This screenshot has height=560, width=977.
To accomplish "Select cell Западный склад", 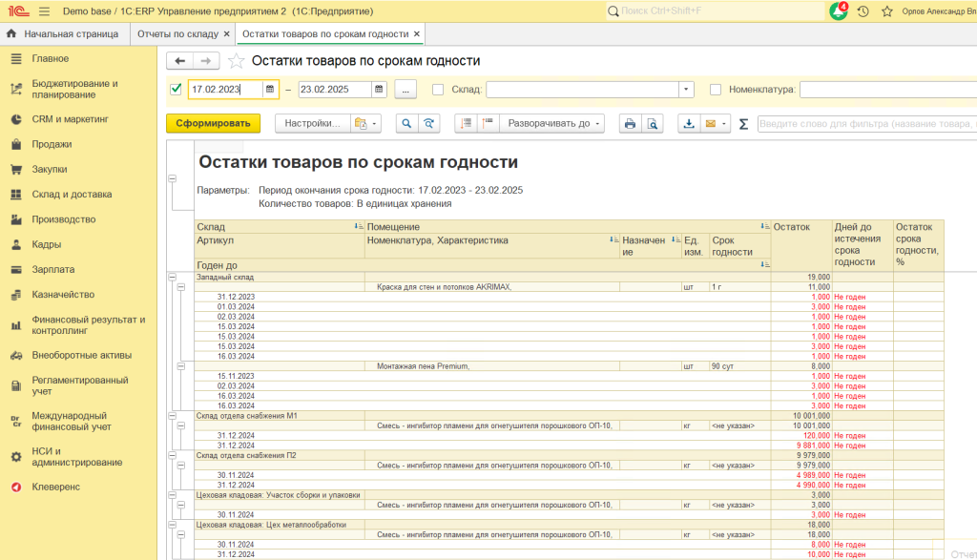I will click(280, 278).
